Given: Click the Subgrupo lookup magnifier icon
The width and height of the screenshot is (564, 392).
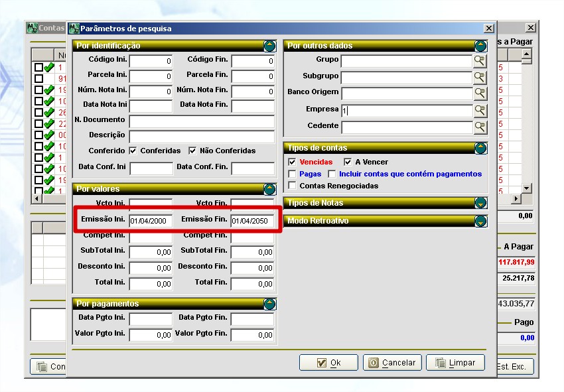Looking at the screenshot, I should [480, 77].
